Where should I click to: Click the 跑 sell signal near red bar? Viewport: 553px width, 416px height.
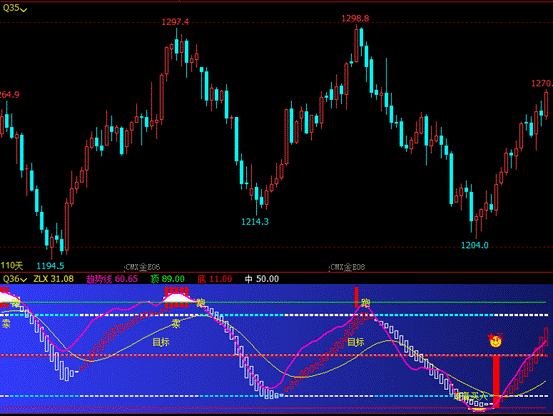[365, 302]
